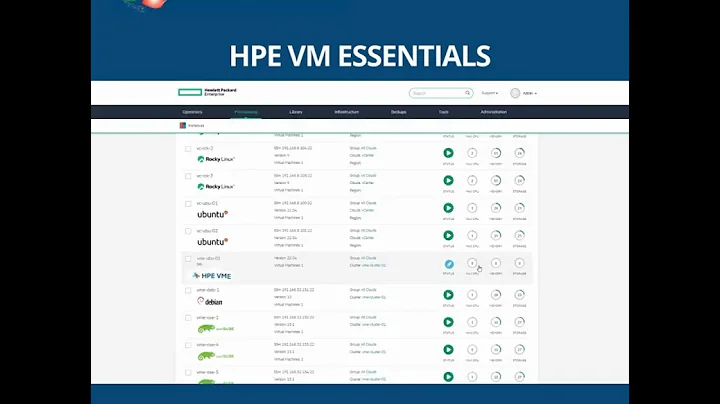Follow the vCenter cloud link for vc-rck-3

368,183
